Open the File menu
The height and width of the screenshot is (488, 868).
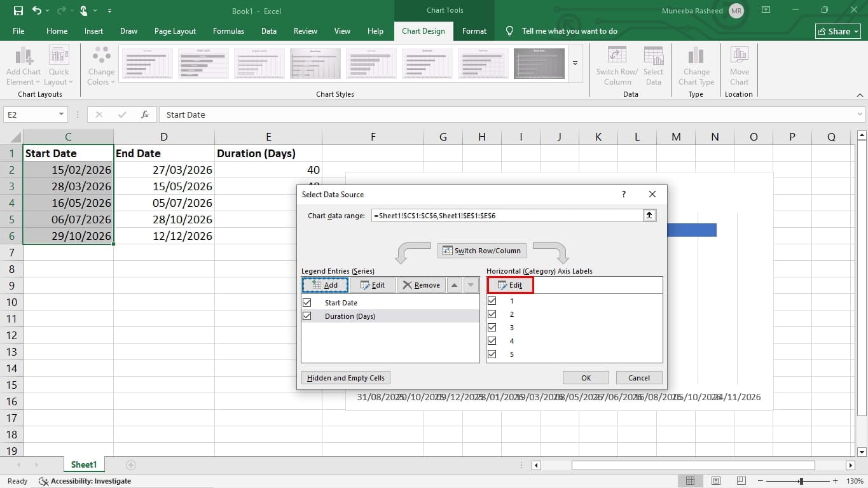point(18,31)
